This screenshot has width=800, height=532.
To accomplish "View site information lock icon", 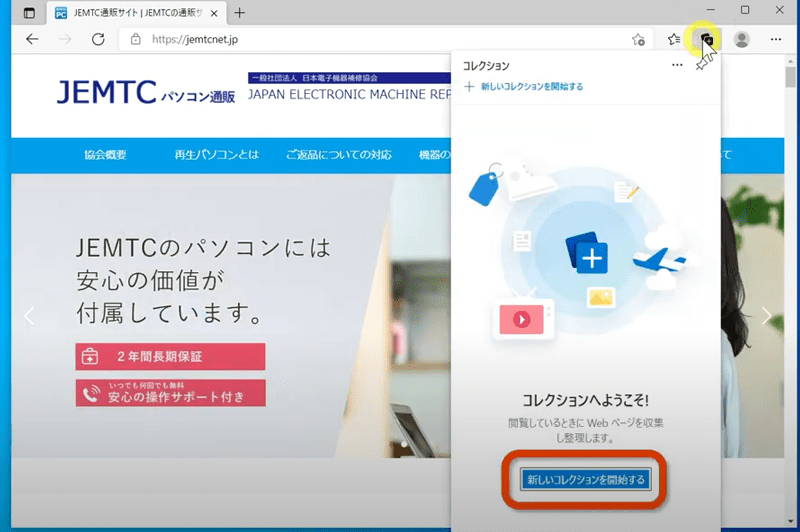I will coord(135,39).
